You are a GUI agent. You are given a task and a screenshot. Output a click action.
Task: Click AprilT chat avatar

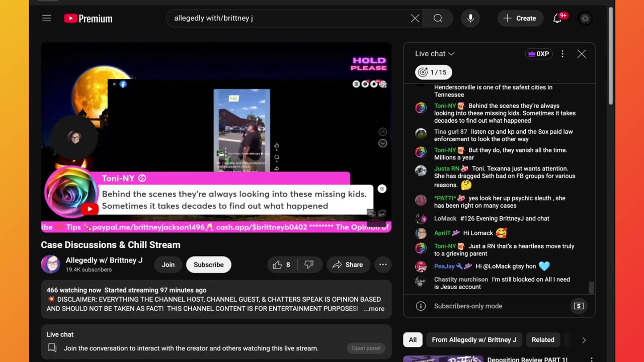[x=421, y=233]
